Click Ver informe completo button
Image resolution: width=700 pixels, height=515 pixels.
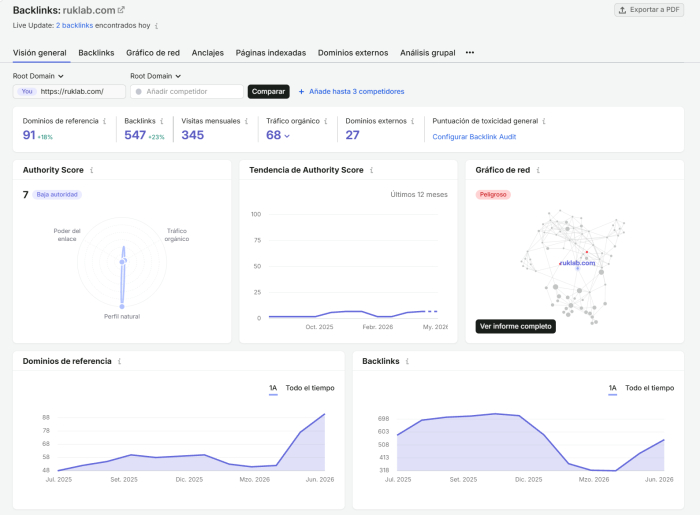(516, 326)
